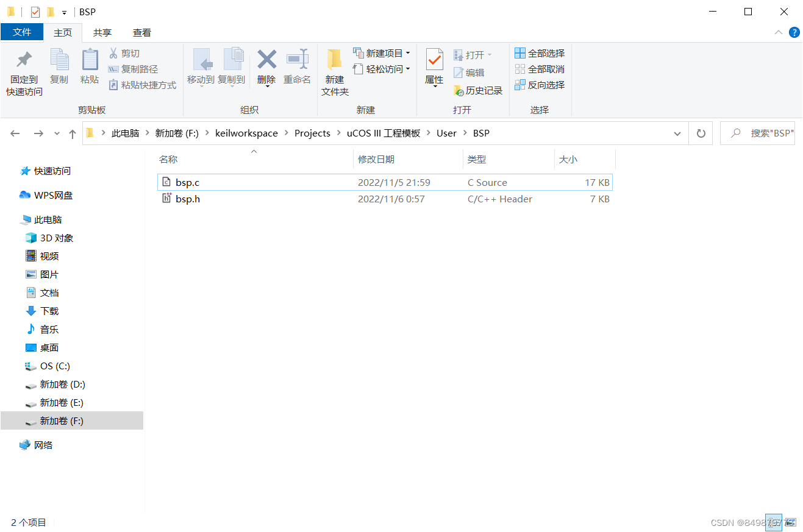Image resolution: width=803 pixels, height=532 pixels.
Task: Collapse the ribbon with the chevron
Action: pos(779,32)
